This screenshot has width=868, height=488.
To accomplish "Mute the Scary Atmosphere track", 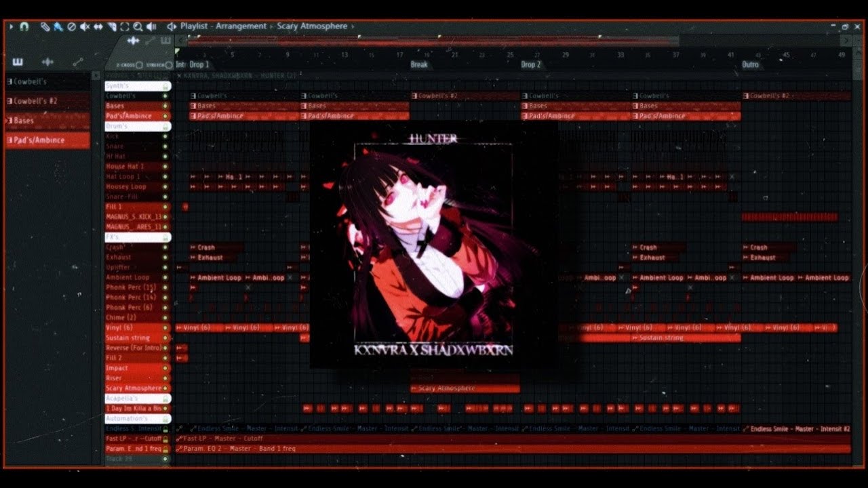I will [165, 388].
